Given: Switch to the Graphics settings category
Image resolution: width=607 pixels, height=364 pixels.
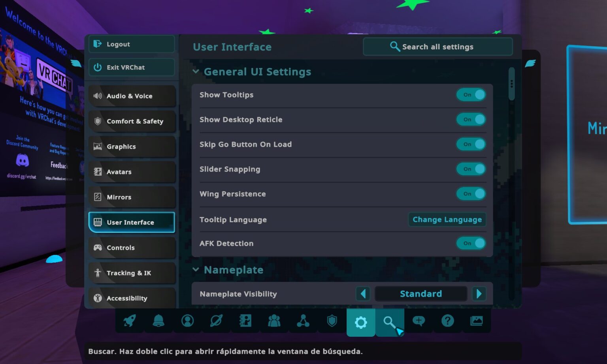Looking at the screenshot, I should (132, 147).
